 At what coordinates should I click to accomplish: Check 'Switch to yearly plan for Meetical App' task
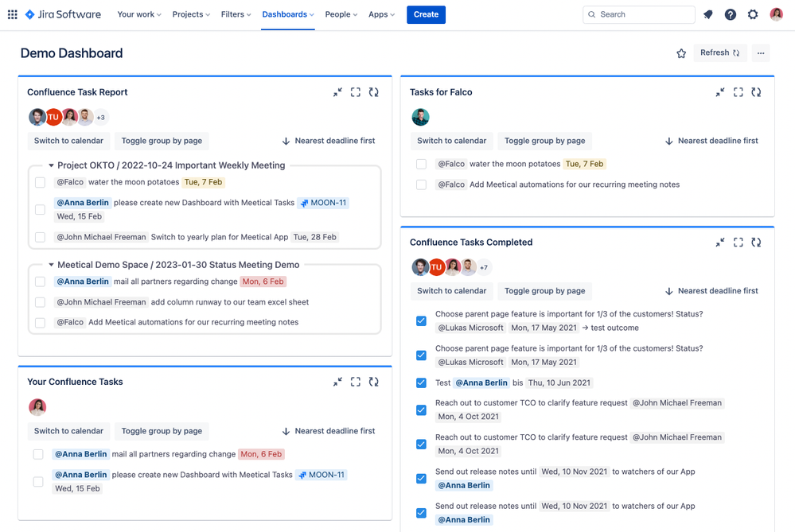tap(40, 237)
